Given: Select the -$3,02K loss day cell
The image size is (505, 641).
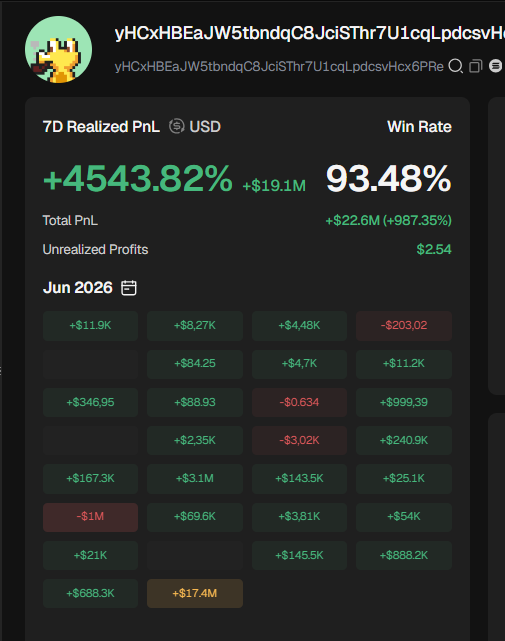Looking at the screenshot, I should coord(299,440).
